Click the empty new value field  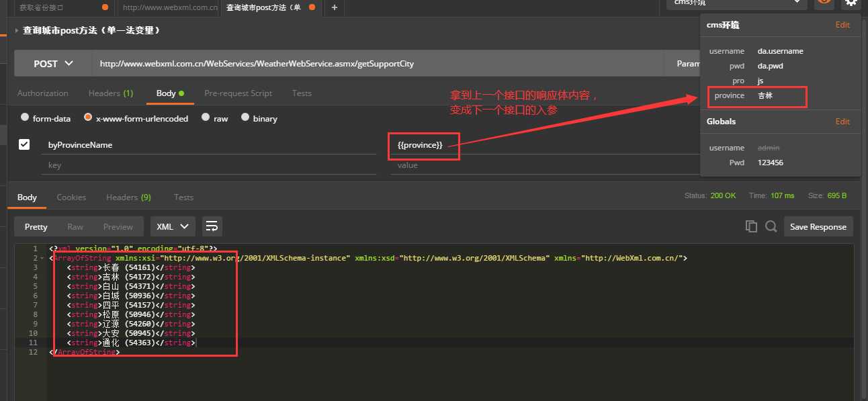(544, 165)
